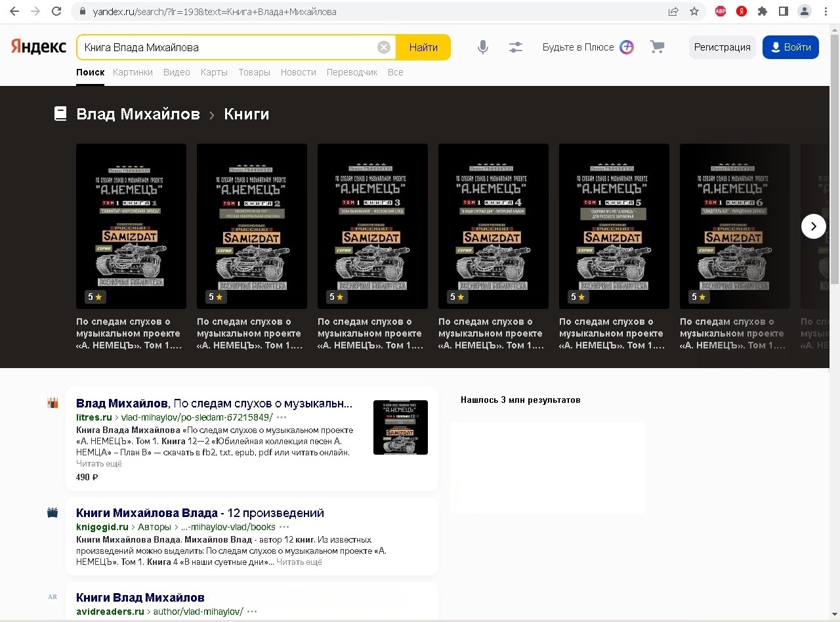Share this page via address bar icon
Image resolution: width=840 pixels, height=622 pixels.
click(673, 11)
